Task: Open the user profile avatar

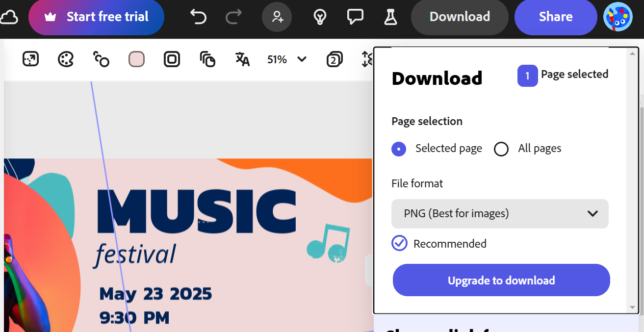Action: (x=618, y=17)
